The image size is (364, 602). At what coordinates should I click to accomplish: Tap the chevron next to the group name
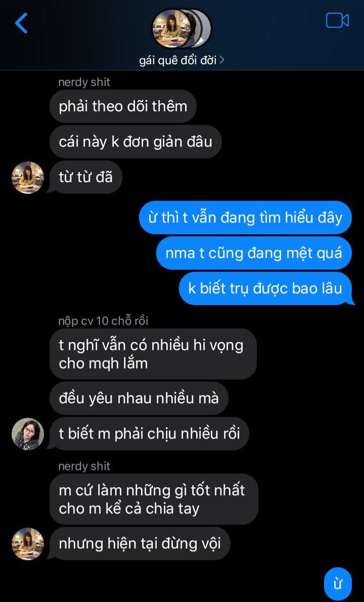click(x=222, y=60)
